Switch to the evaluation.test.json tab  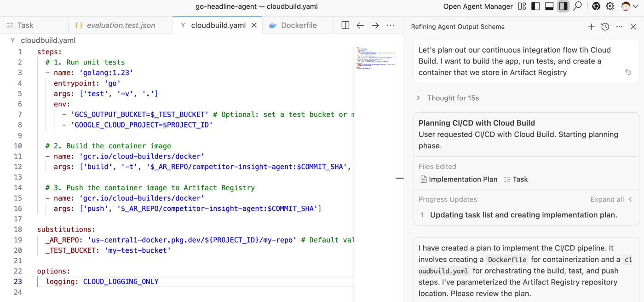point(121,25)
